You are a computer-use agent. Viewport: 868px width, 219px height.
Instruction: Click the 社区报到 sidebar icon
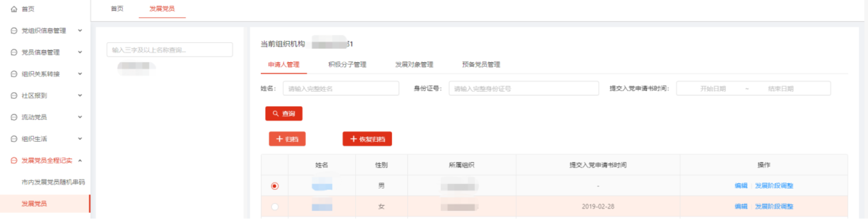click(x=14, y=95)
